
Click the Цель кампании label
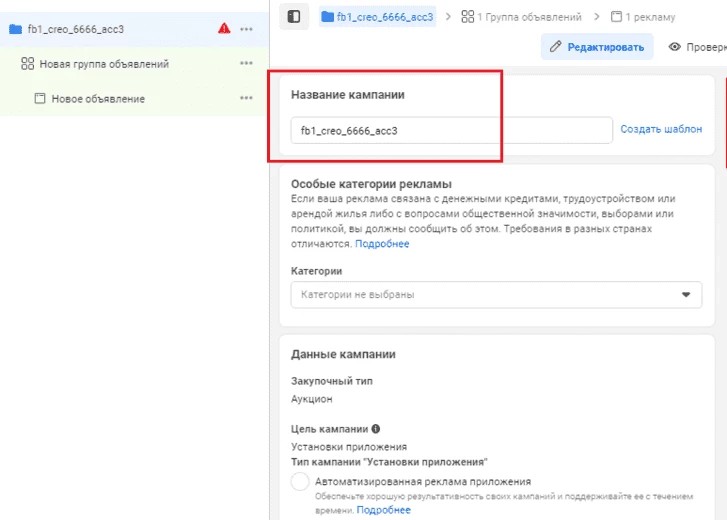tap(329, 429)
